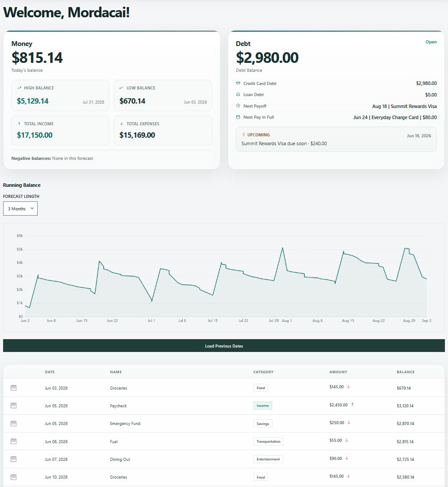Click calendar icon in Jun 10 Groceries row
This screenshot has height=487, width=448.
point(13,477)
